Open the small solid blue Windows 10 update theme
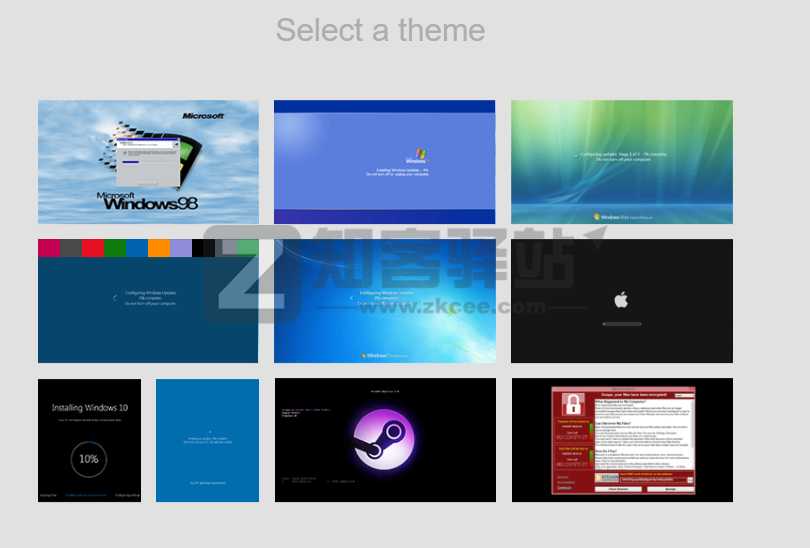Screen dimensions: 810x548 [207, 440]
